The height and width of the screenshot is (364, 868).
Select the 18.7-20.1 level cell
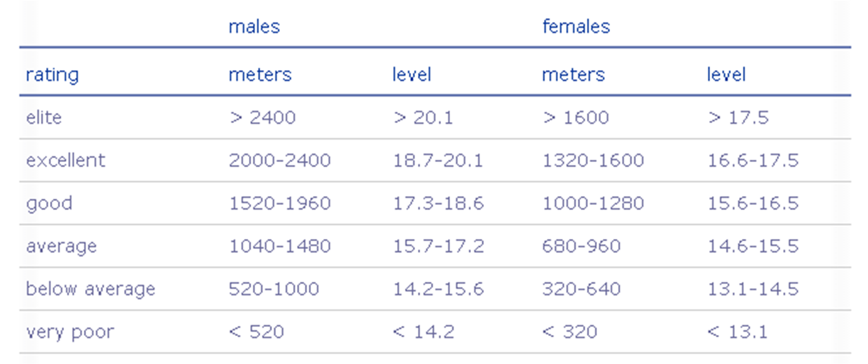pos(438,161)
